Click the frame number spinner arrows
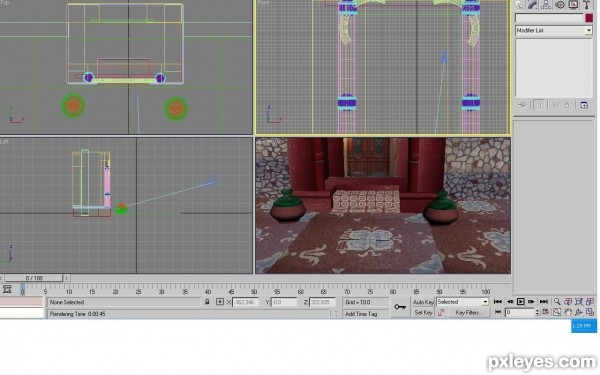The image size is (600, 375). click(537, 312)
